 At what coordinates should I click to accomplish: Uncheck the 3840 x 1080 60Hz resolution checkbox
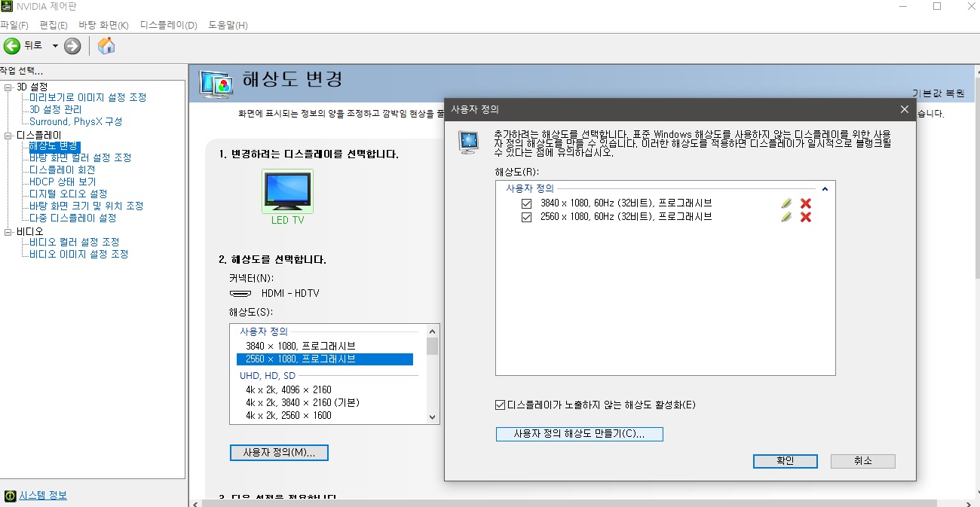526,203
